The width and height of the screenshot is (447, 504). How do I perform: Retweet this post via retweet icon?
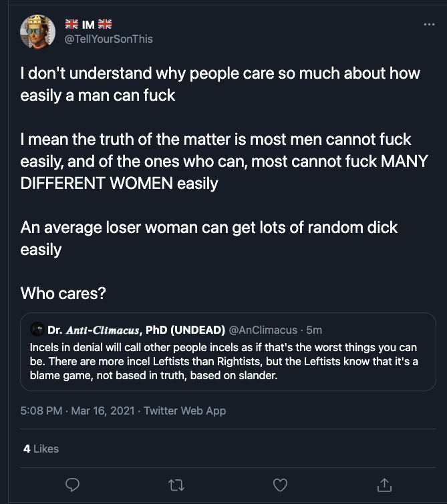tap(176, 485)
